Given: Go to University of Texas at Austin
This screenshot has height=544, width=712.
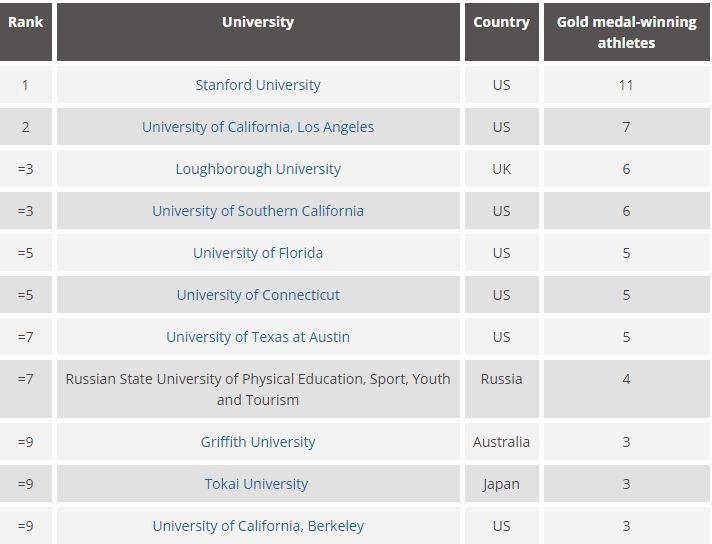Looking at the screenshot, I should (258, 337).
